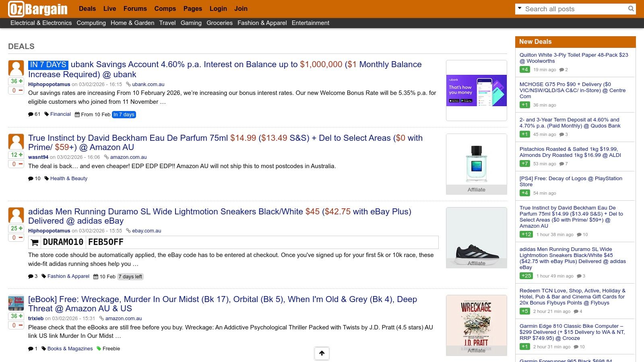Select the Groceries category tab
Screen dimensions: 644x362
219,23
